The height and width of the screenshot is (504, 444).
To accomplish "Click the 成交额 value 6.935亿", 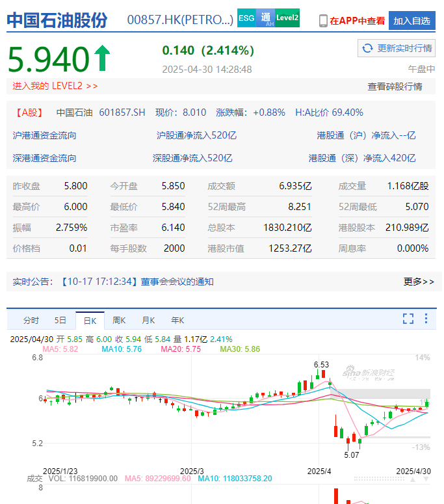I will pyautogui.click(x=295, y=186).
